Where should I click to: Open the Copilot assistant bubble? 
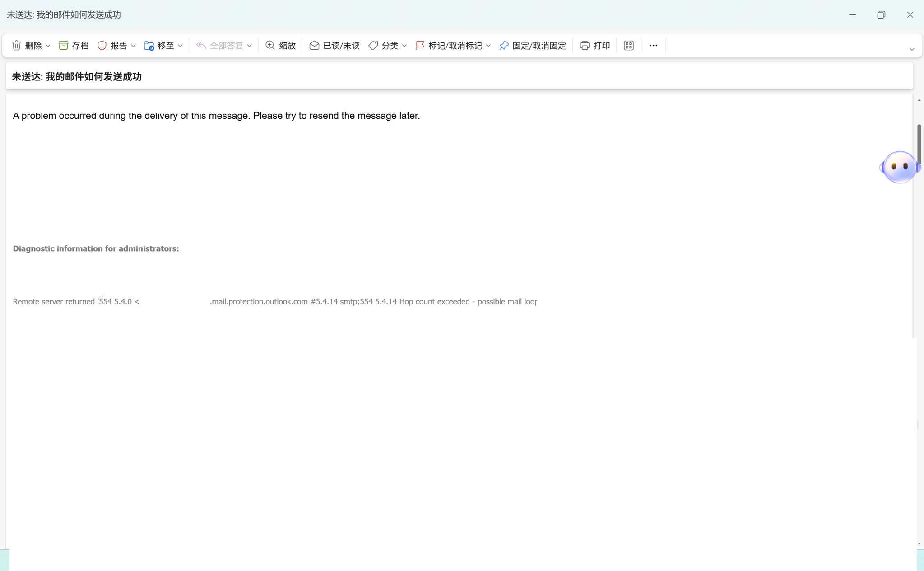click(x=900, y=167)
